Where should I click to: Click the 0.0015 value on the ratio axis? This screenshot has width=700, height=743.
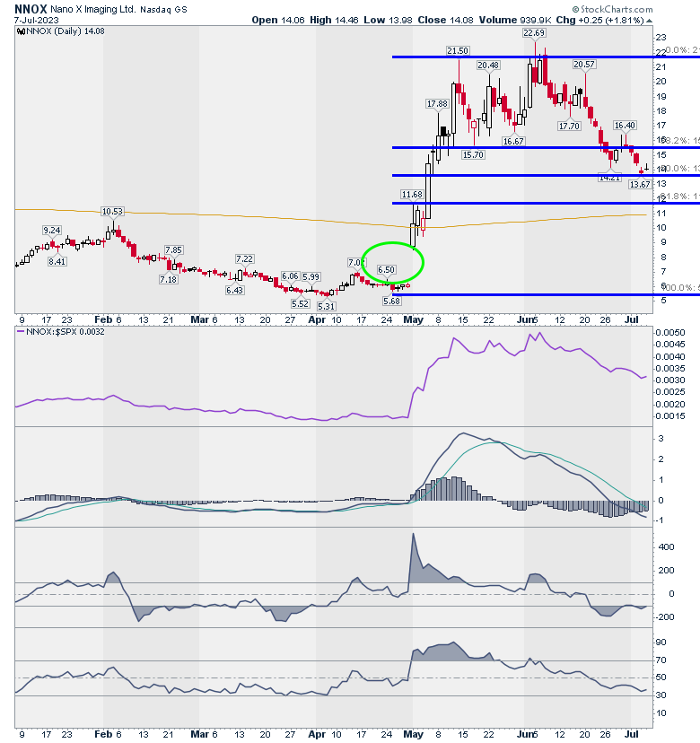(670, 416)
